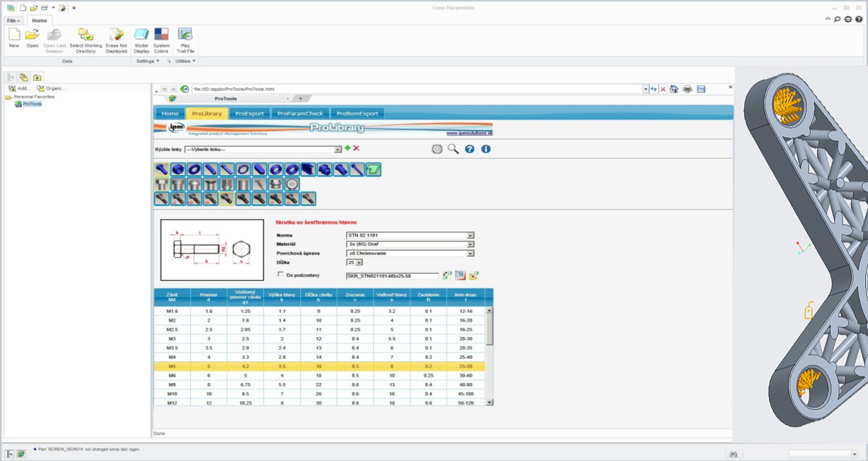Expand the Rýchle linky dropdown
Image resolution: width=868 pixels, height=461 pixels.
coord(338,149)
